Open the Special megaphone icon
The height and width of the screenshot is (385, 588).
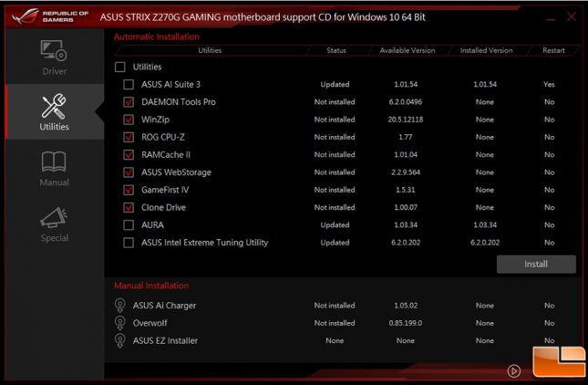pos(54,217)
